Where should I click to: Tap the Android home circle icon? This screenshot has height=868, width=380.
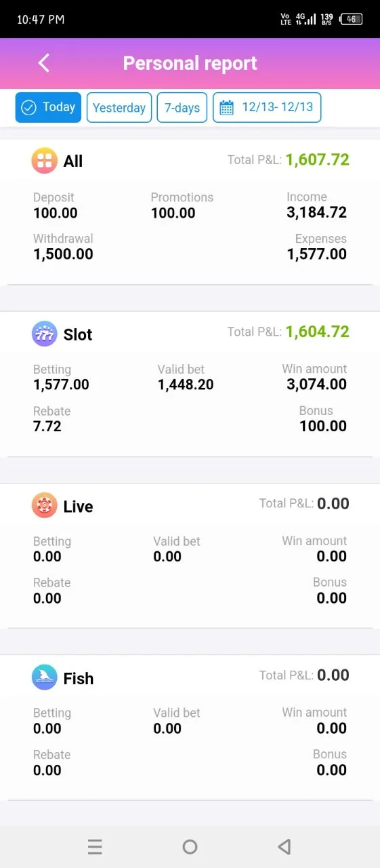190,846
